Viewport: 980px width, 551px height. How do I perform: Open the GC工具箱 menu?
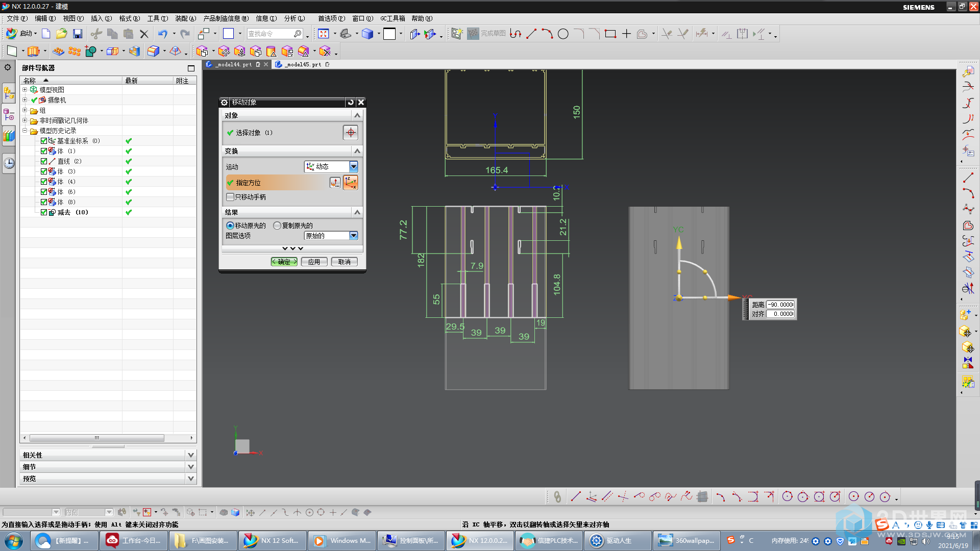[393, 18]
